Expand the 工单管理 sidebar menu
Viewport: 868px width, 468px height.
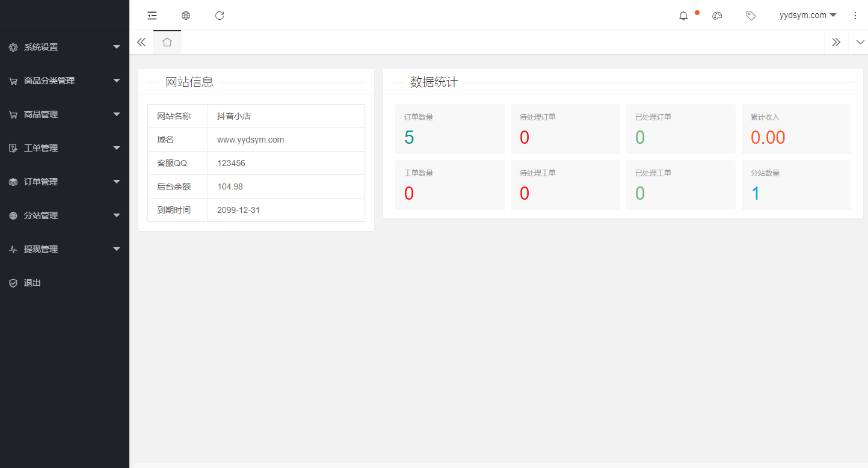coord(64,148)
